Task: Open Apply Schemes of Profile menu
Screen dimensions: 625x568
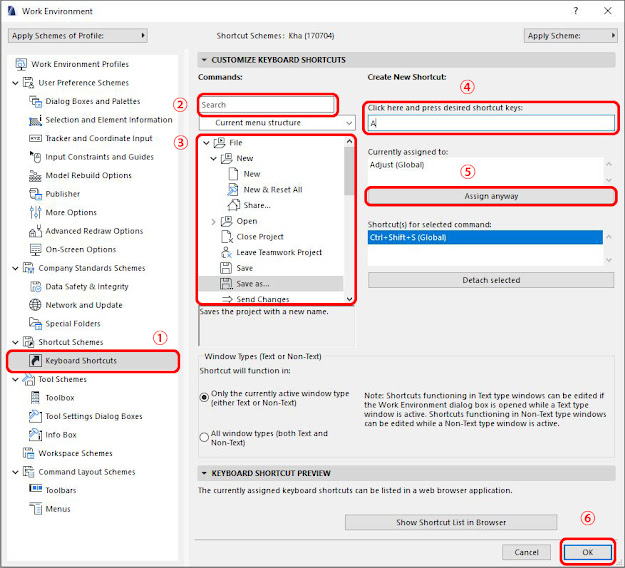Action: [78, 35]
